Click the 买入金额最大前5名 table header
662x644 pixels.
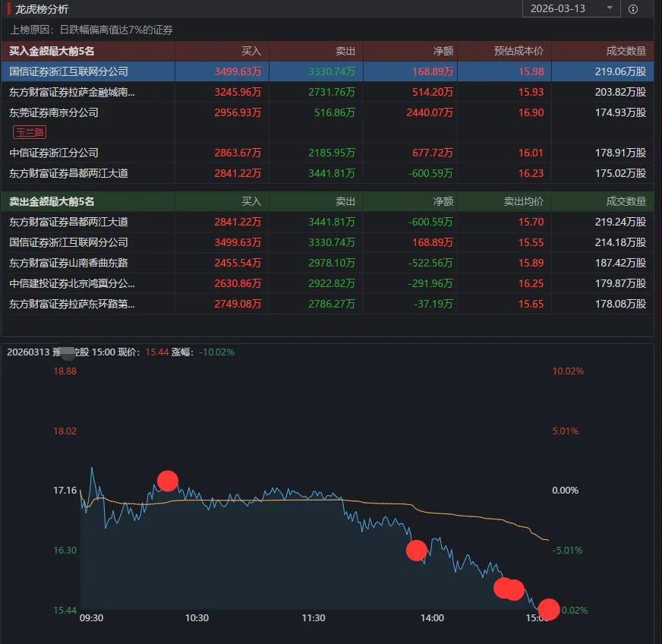(x=52, y=51)
